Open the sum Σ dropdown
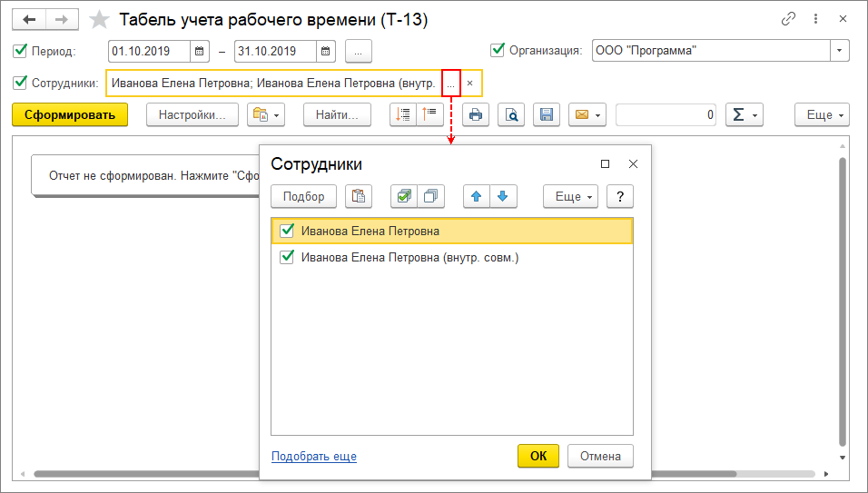Screen dimensions: 868x493 click(745, 115)
